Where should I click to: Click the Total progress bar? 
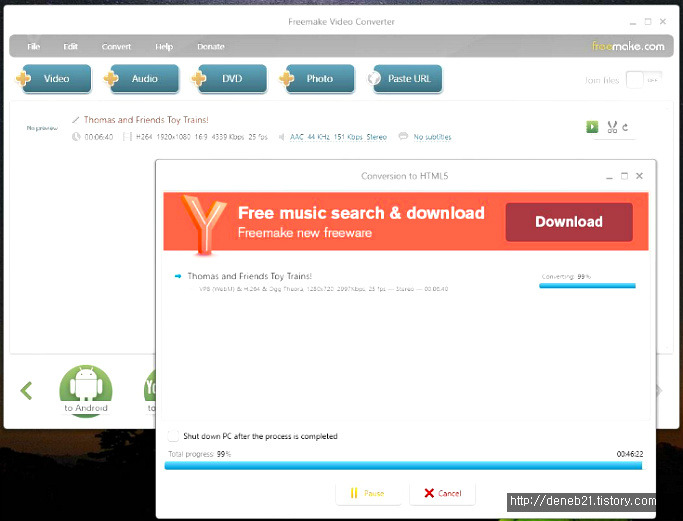click(403, 466)
